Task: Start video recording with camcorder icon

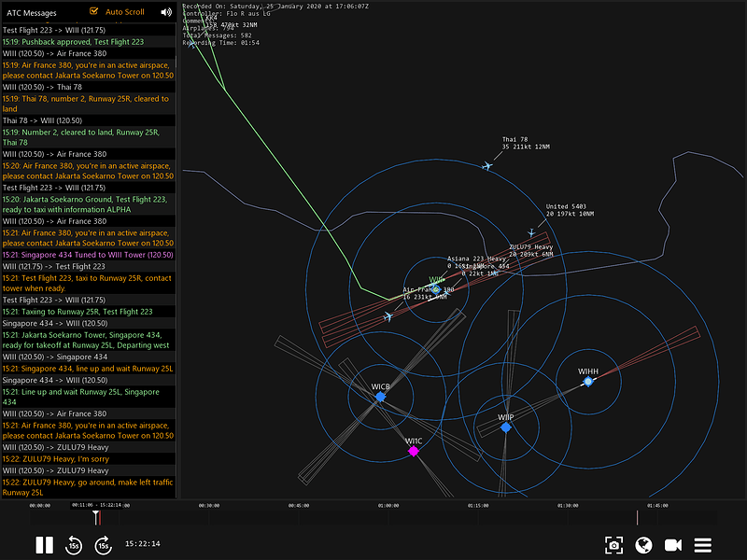Action: (672, 545)
